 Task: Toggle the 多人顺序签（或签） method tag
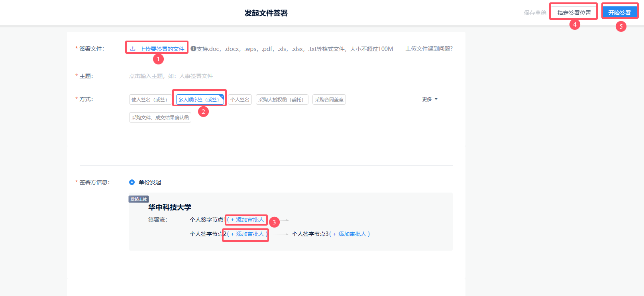tap(199, 99)
